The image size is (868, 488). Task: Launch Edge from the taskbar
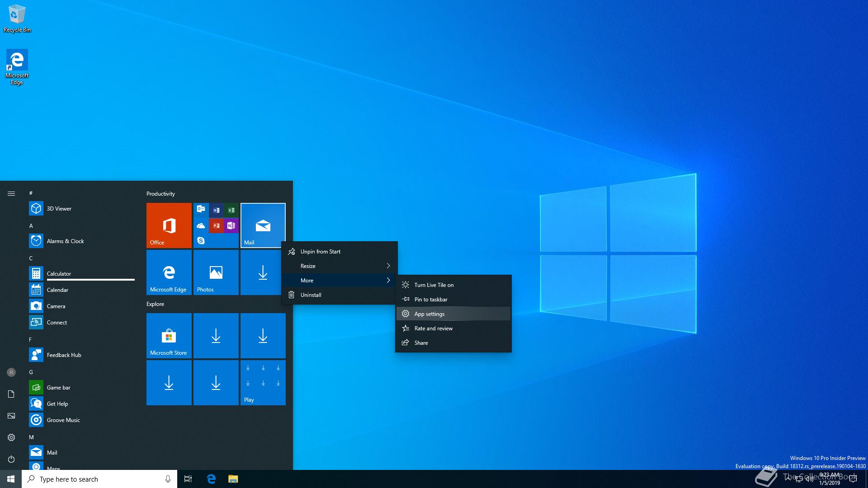coord(211,479)
